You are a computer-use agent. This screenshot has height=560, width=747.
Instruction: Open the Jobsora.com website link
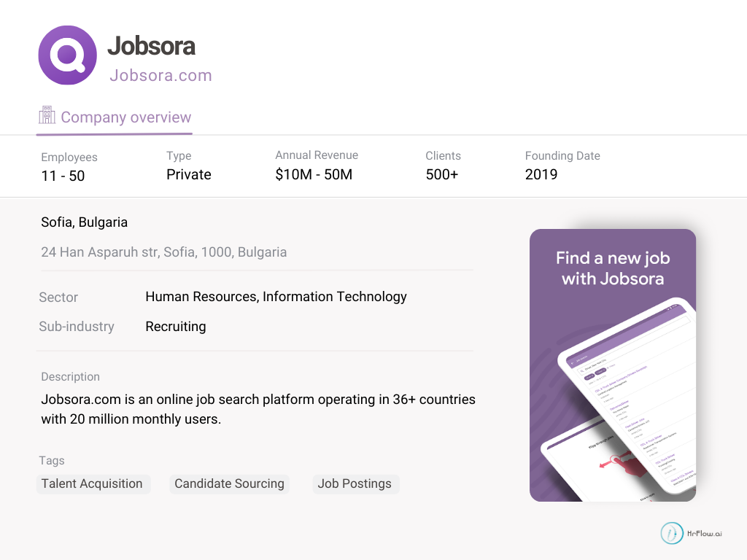(160, 75)
